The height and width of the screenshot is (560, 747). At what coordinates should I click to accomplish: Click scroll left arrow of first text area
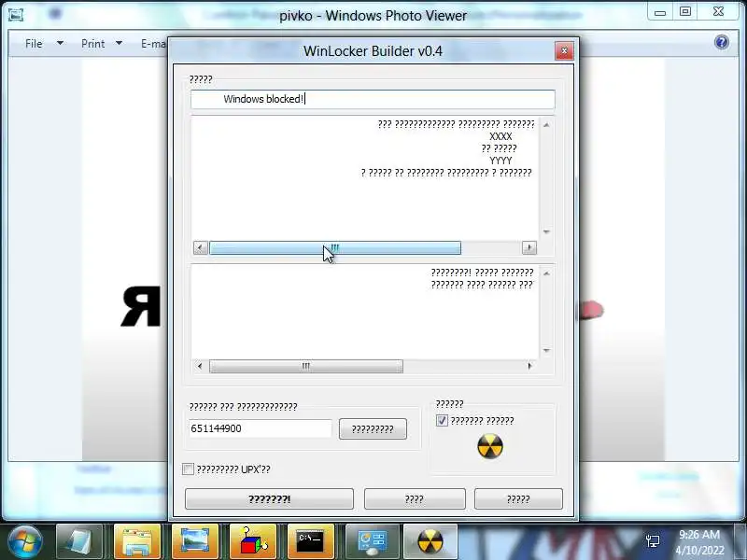pyautogui.click(x=200, y=247)
